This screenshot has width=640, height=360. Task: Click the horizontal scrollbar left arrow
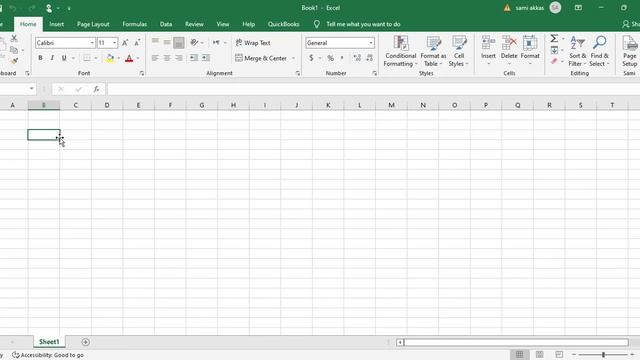400,342
